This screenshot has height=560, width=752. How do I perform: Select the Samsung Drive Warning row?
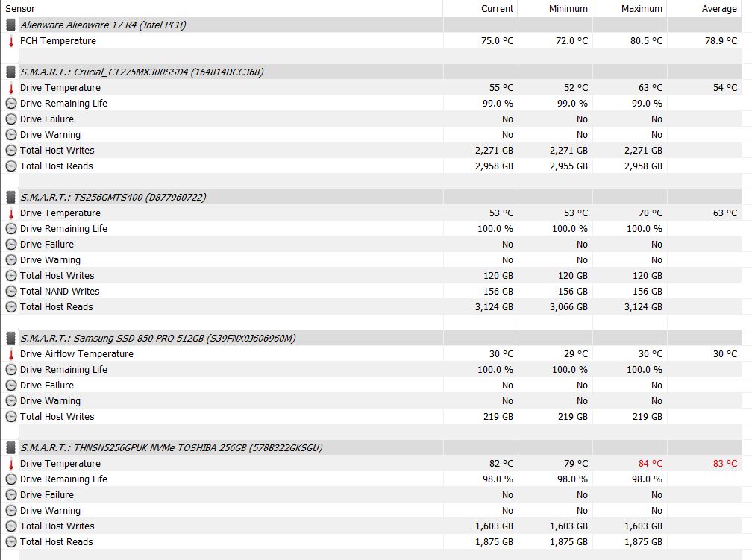point(372,401)
